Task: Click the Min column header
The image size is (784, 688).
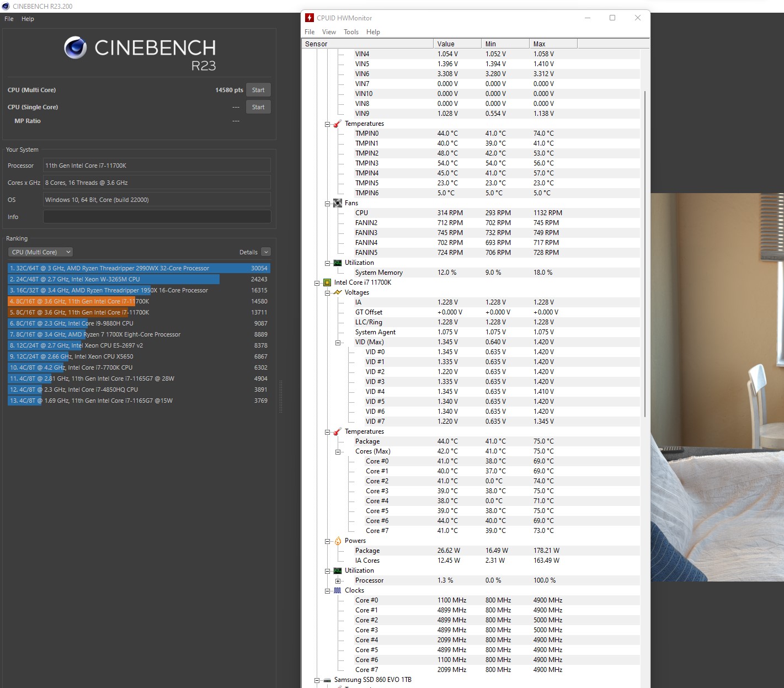Action: click(x=505, y=44)
